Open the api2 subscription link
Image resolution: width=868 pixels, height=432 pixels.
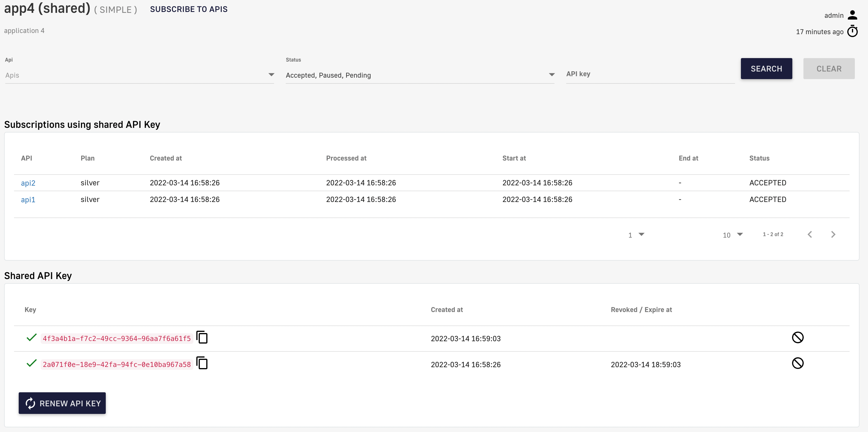(28, 183)
